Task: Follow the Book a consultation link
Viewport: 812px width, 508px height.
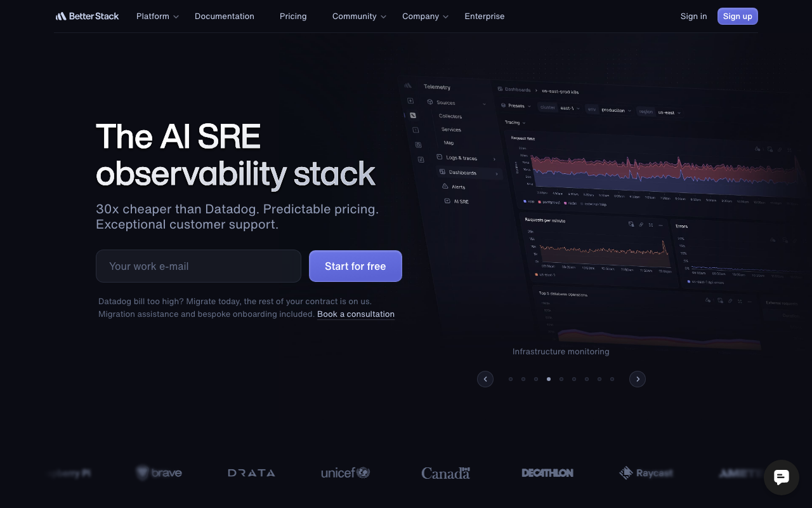Action: [355, 314]
